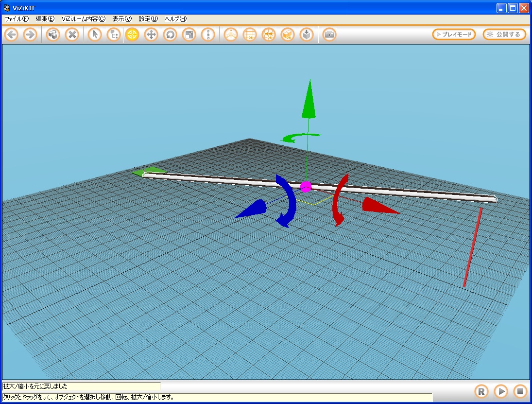Toggle the grid display ON button

pyautogui.click(x=250, y=35)
